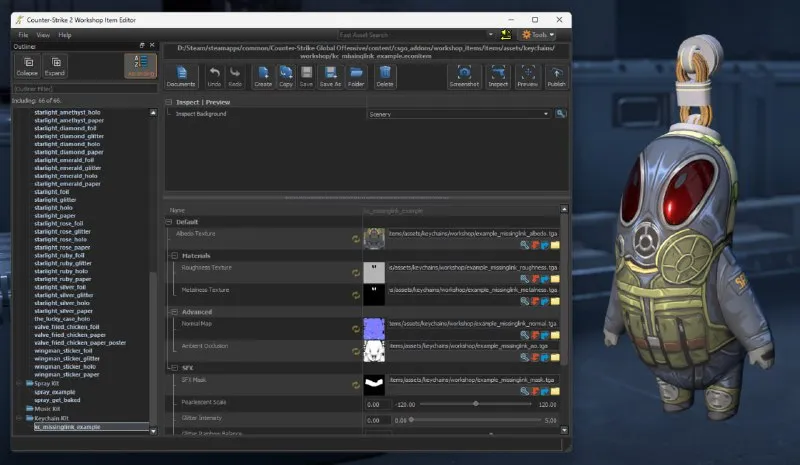This screenshot has height=465, width=800.
Task: Redo the last undone change
Action: coord(235,77)
